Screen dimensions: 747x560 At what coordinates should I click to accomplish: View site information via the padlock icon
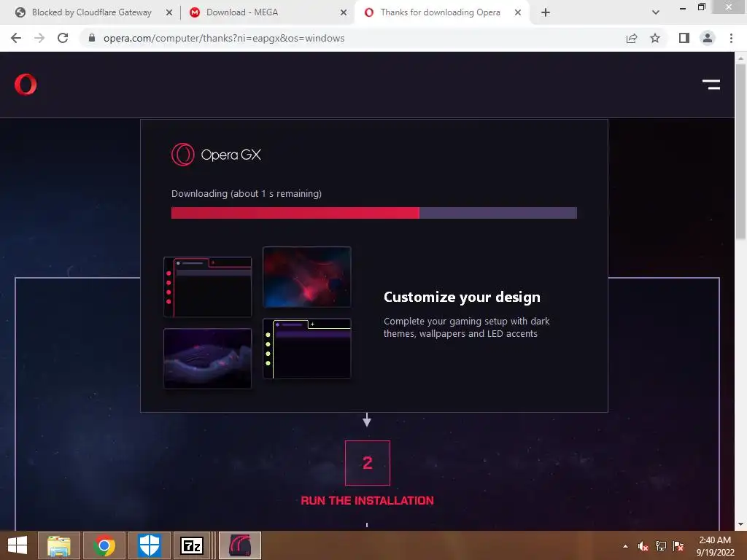(x=92, y=38)
